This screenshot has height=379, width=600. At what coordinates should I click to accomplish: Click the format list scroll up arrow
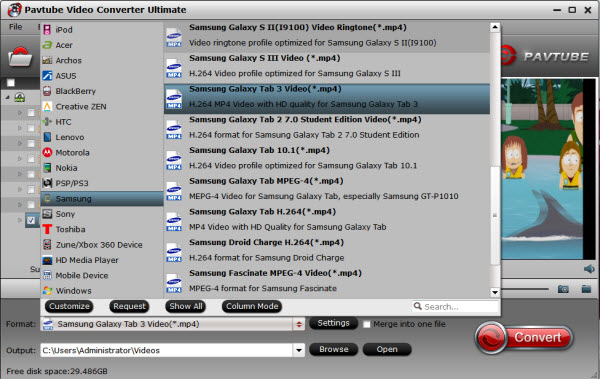[495, 27]
